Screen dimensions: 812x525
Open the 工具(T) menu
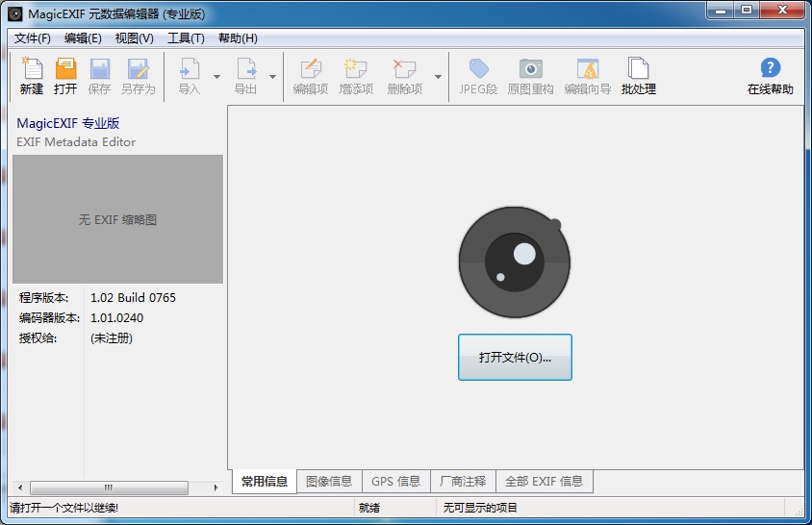[x=186, y=38]
